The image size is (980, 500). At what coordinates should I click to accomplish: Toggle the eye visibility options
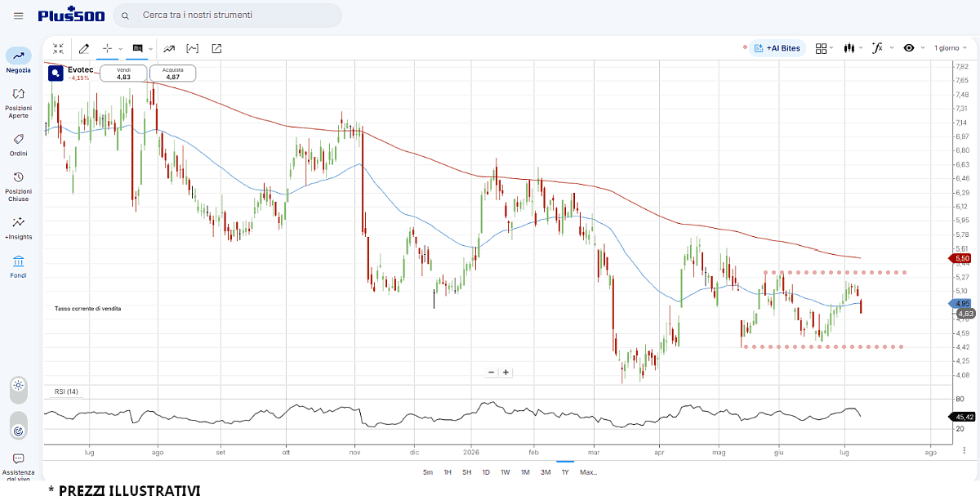click(914, 48)
